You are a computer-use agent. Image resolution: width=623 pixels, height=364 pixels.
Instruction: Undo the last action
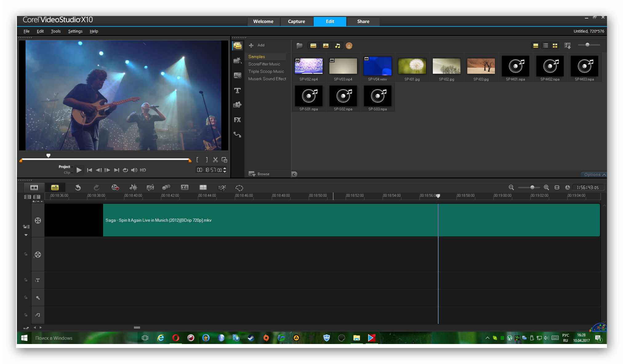pos(78,188)
